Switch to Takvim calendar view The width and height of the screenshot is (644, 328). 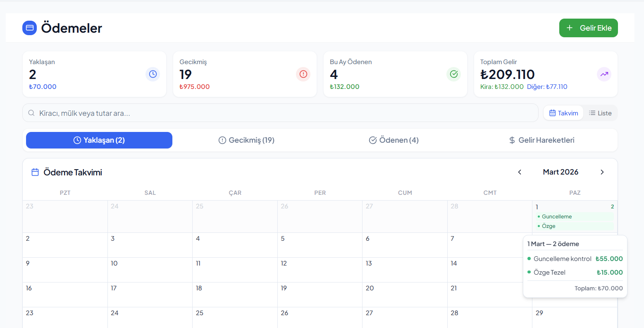click(563, 113)
